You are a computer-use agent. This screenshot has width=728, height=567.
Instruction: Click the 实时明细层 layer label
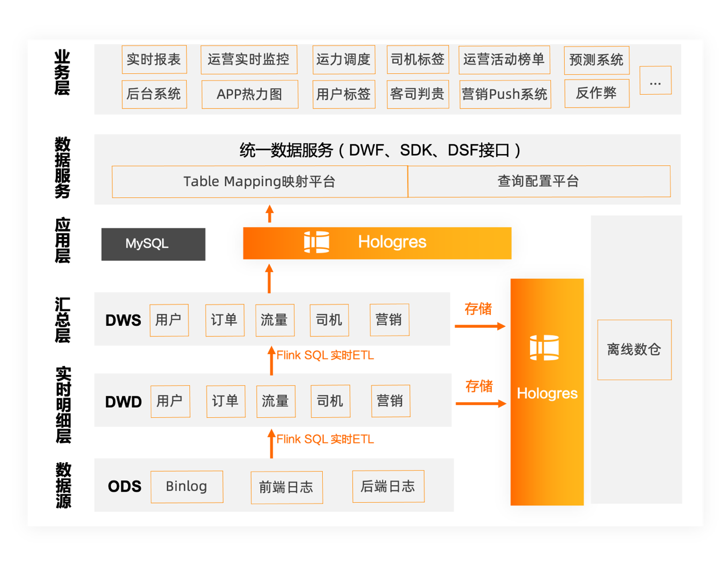point(63,405)
